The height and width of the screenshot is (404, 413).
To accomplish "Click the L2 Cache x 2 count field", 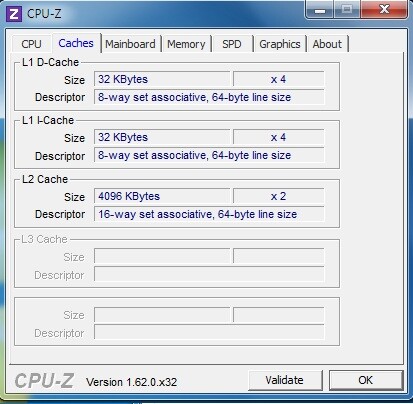I will point(279,196).
